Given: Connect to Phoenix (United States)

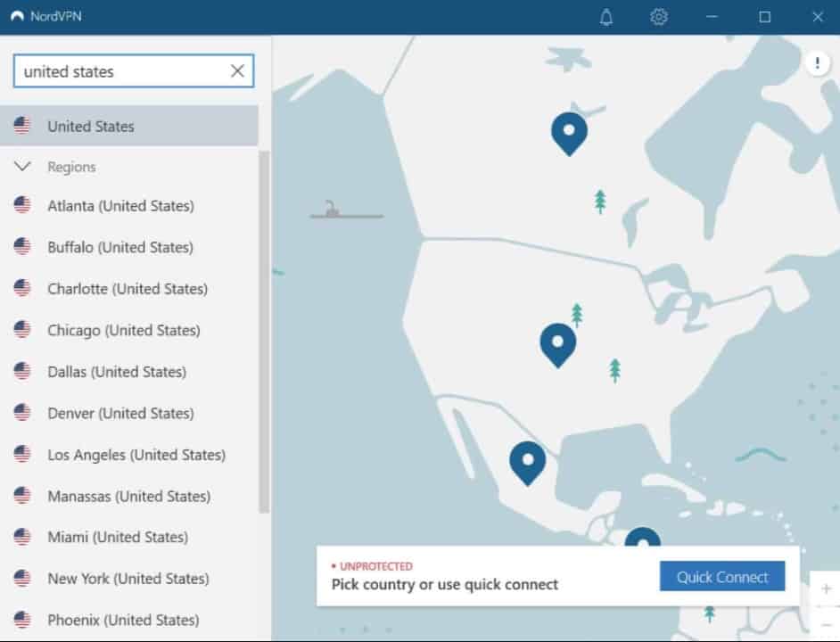Looking at the screenshot, I should click(x=129, y=620).
